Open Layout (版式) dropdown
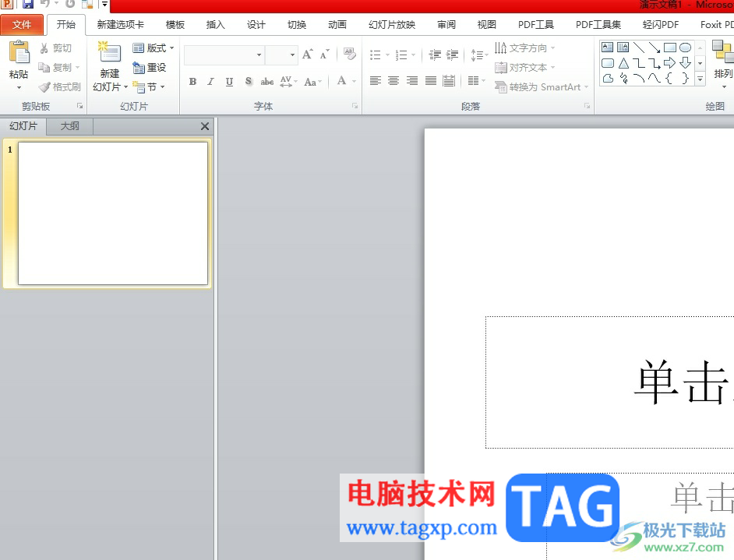Image resolution: width=734 pixels, height=560 pixels. [x=153, y=48]
